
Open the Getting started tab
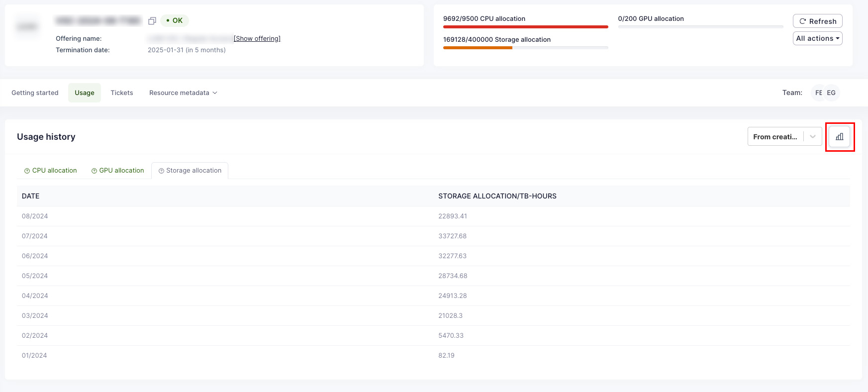pos(35,93)
